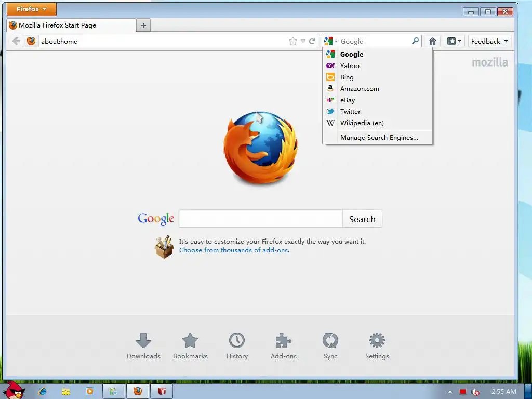Open the Choose from thousands of add-ons link
This screenshot has width=532, height=399.
(x=234, y=250)
